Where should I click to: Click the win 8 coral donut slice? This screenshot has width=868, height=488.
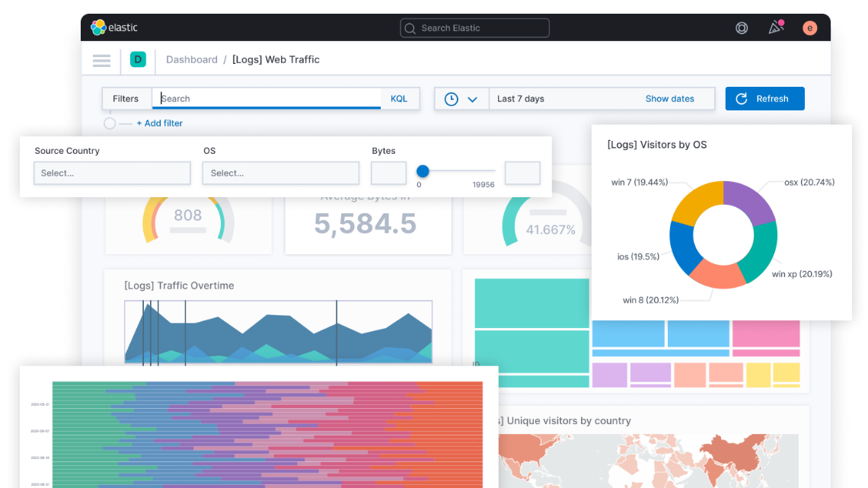[718, 275]
